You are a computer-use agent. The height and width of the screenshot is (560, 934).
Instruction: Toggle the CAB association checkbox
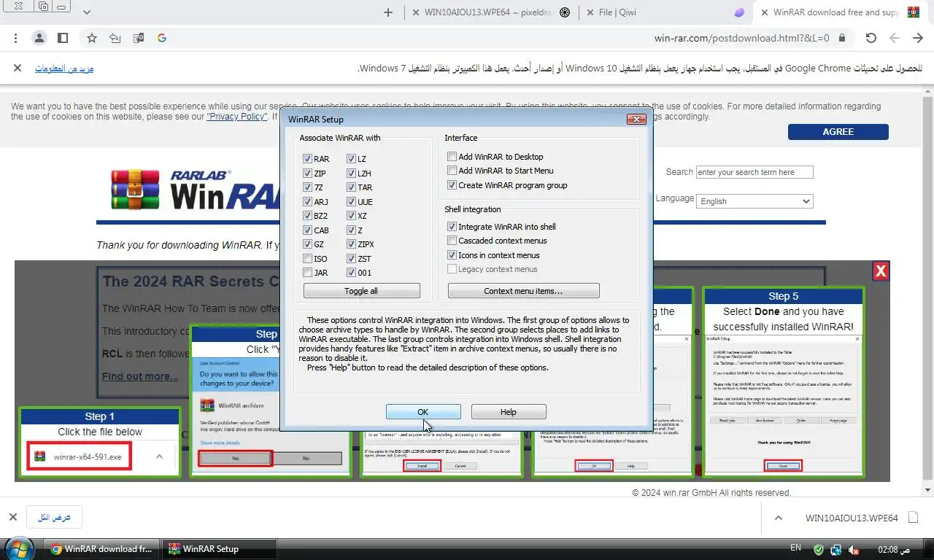[307, 230]
